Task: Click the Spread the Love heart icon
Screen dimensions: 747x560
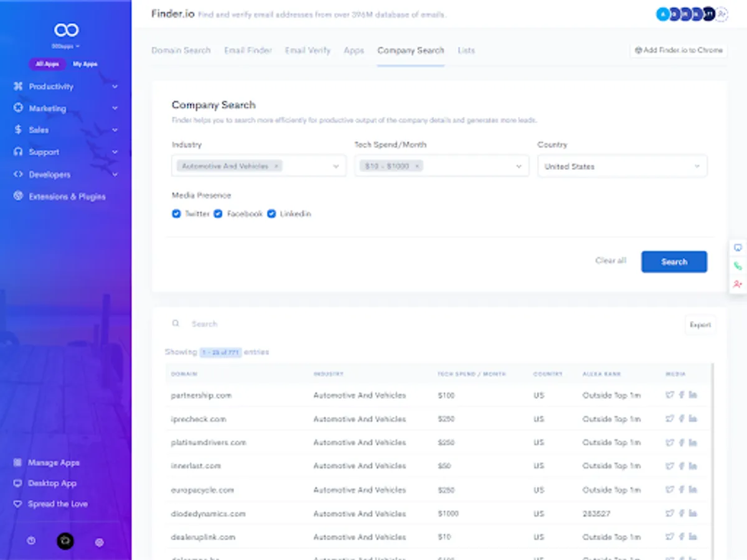Action: tap(17, 503)
